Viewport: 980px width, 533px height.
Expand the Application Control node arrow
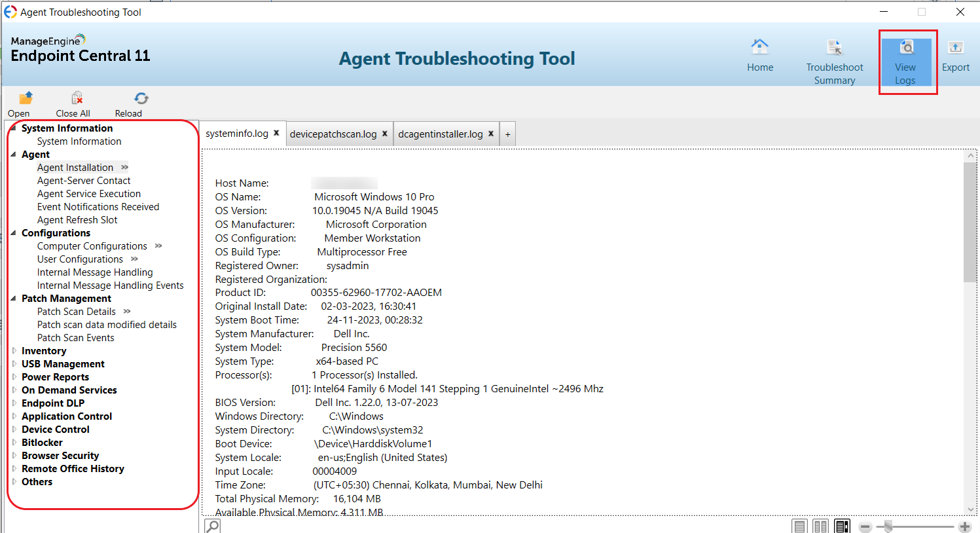(14, 416)
